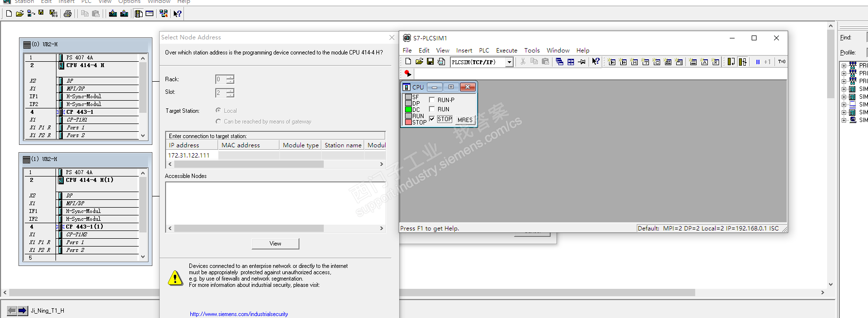Click the T=0 reset timers icon
Image resolution: width=868 pixels, height=318 pixels.
tap(782, 62)
